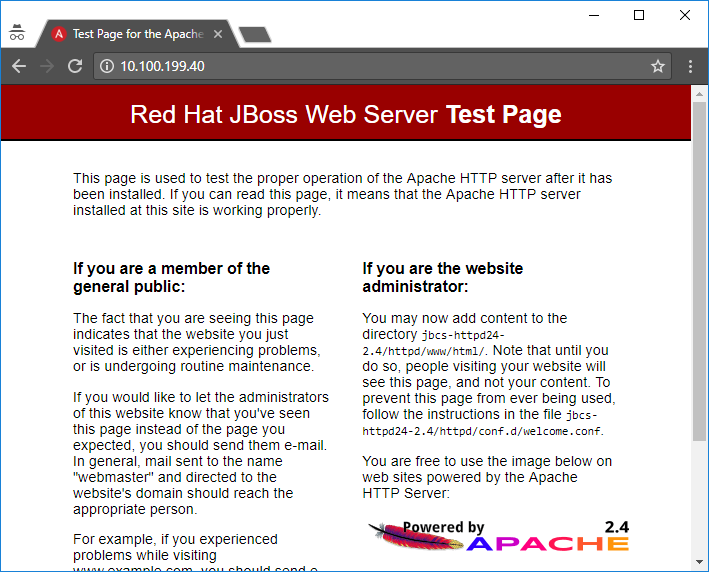Open a new tab with the new tab button
Viewport: 709px width, 572px height.
[x=255, y=35]
